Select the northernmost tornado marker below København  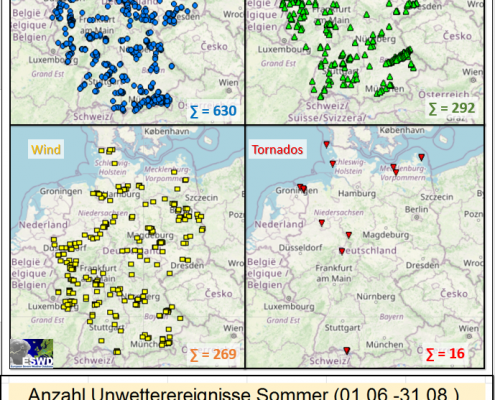point(327,144)
